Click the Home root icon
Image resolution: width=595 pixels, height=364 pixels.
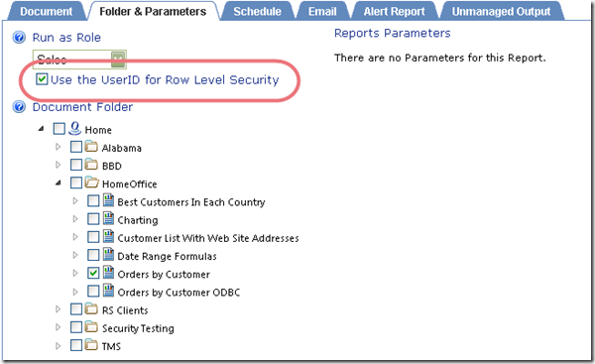click(x=74, y=128)
